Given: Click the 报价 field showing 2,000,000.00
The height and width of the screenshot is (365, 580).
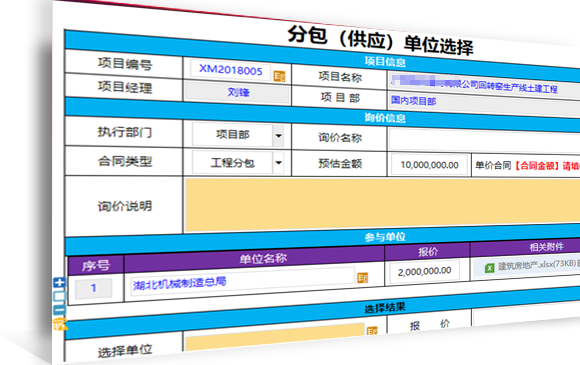Looking at the screenshot, I should 425,271.
